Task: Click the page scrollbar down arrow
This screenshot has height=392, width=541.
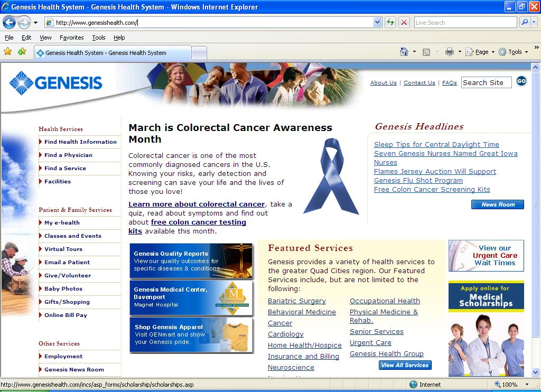Action: point(535,372)
